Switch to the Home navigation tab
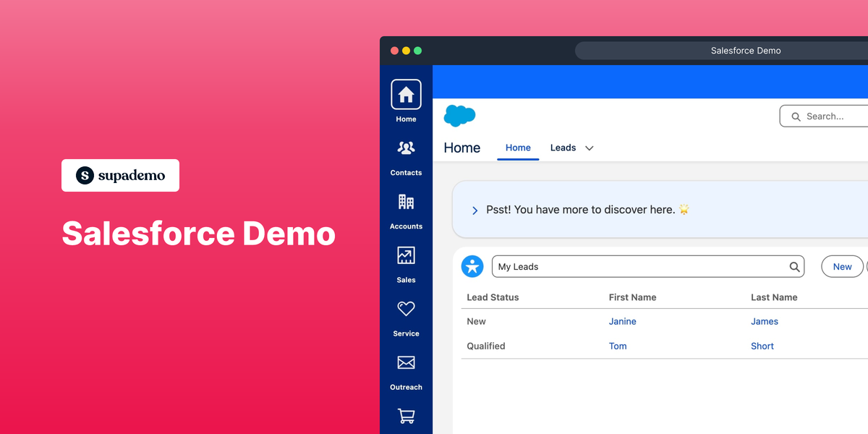868x434 pixels. point(518,148)
